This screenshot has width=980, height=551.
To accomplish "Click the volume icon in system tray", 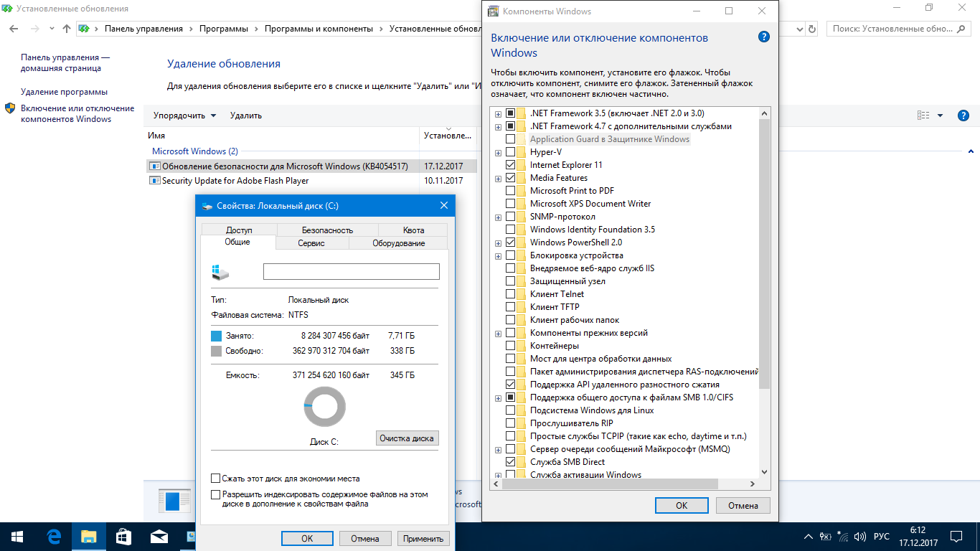I will (x=860, y=537).
